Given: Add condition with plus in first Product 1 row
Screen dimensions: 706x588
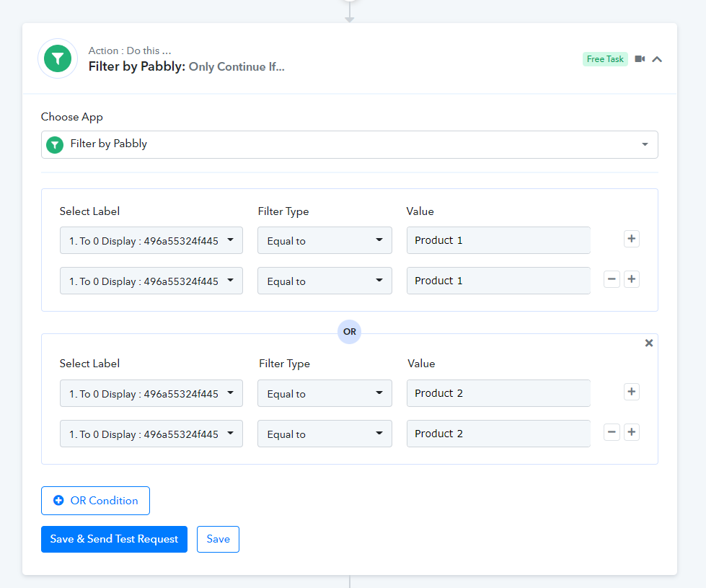Looking at the screenshot, I should (631, 239).
